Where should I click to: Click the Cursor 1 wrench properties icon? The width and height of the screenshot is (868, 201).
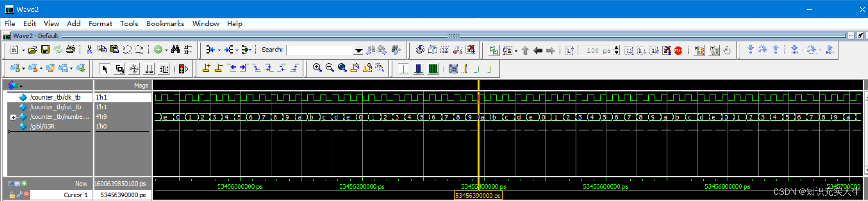tap(19, 195)
